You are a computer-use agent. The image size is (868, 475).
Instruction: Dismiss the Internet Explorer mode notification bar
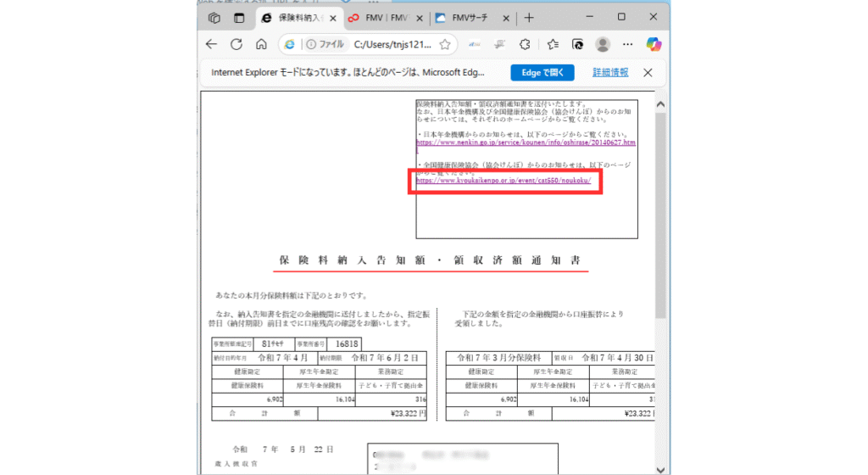(648, 73)
